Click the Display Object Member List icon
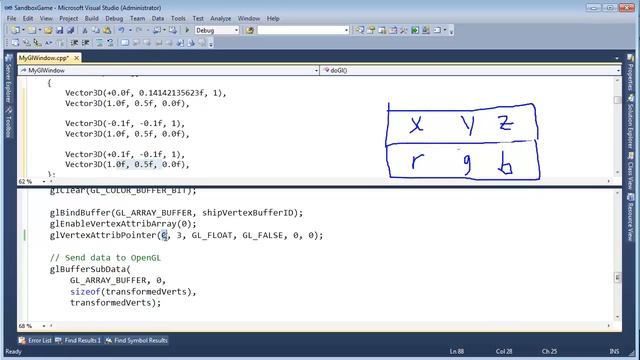Viewport: 640px width, 360px height. coord(15,42)
